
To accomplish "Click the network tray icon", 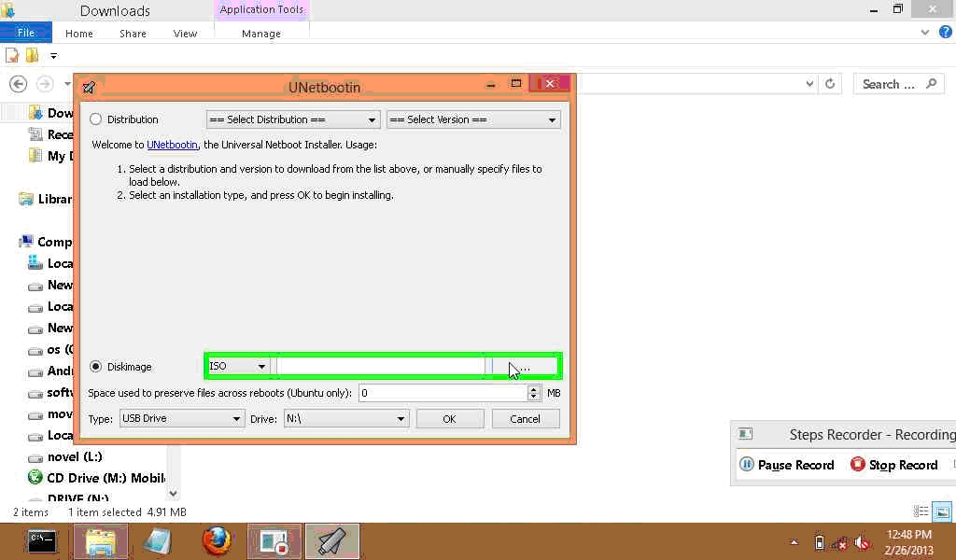I will 841,541.
